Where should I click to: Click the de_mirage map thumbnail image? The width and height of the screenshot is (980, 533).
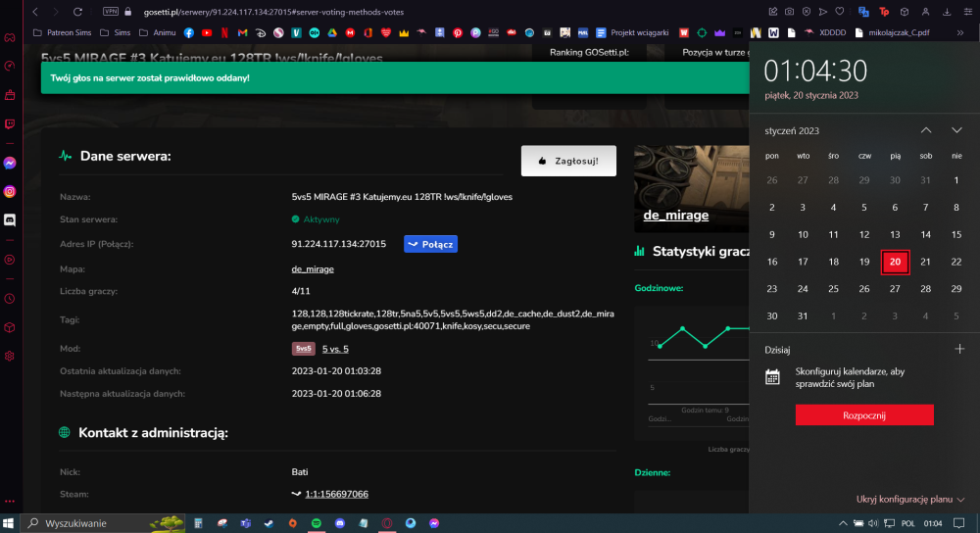tap(691, 189)
